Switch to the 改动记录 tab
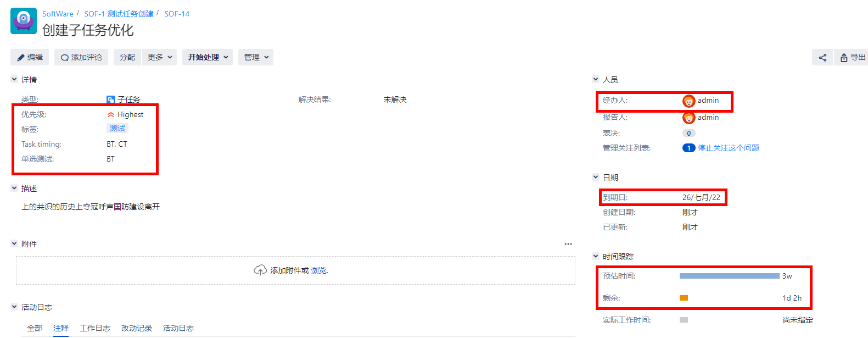This screenshot has width=868, height=338. click(x=137, y=328)
